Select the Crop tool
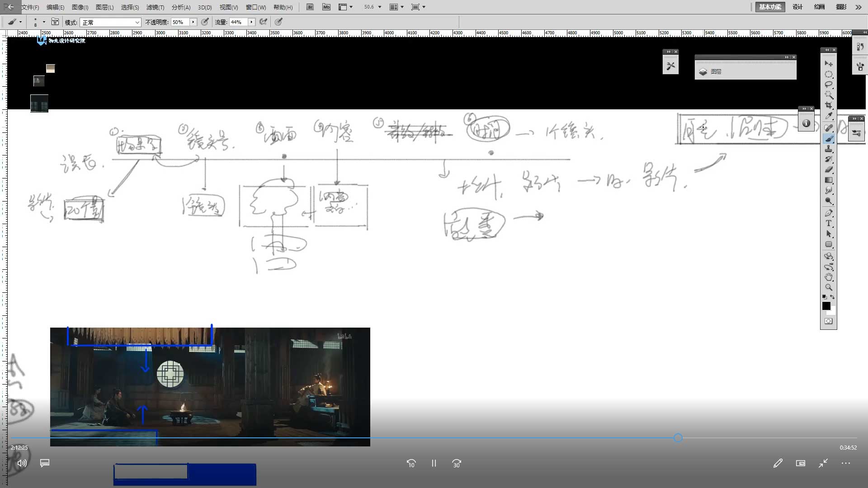The height and width of the screenshot is (488, 868). (828, 105)
